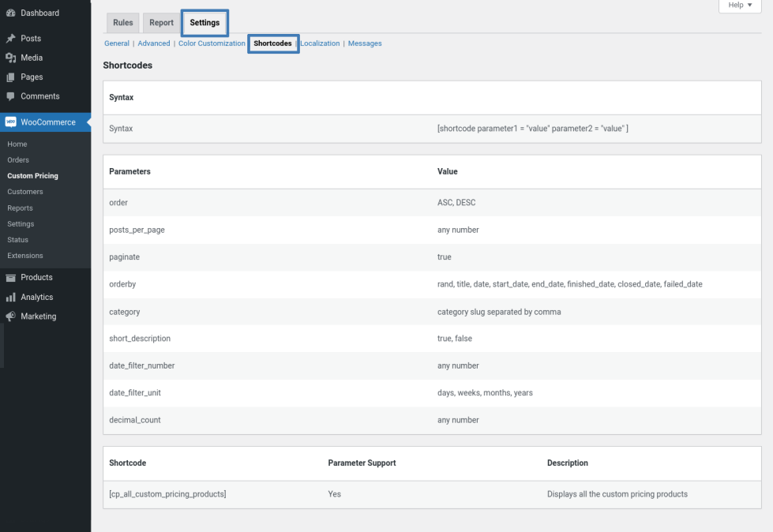
Task: View the Messages settings link
Action: coord(365,43)
